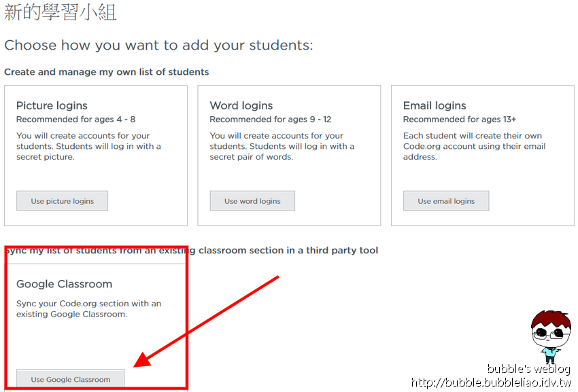Viewport: 578px width, 392px height.
Task: Click the Use Google Classroom button
Action: click(x=71, y=378)
